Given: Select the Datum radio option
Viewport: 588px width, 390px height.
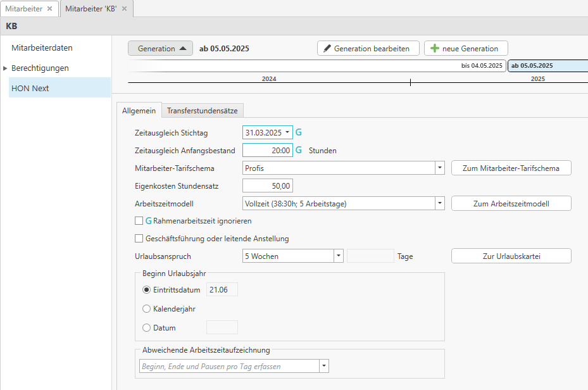Looking at the screenshot, I should coord(147,328).
